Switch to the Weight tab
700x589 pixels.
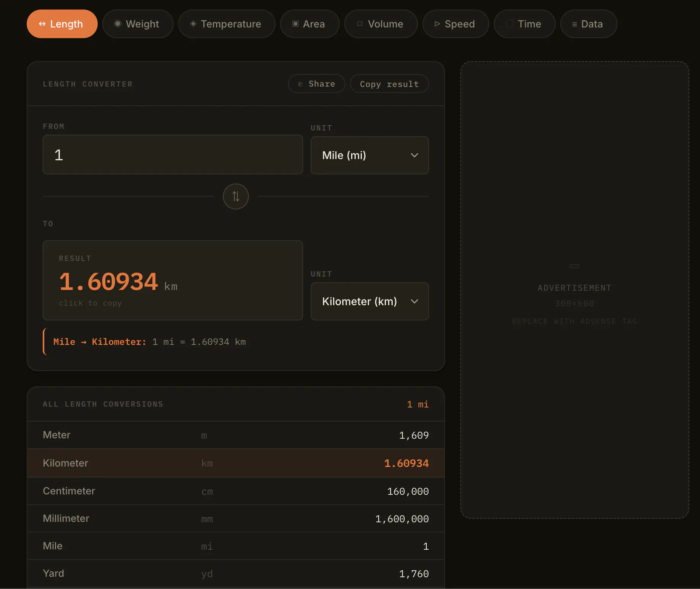(138, 24)
